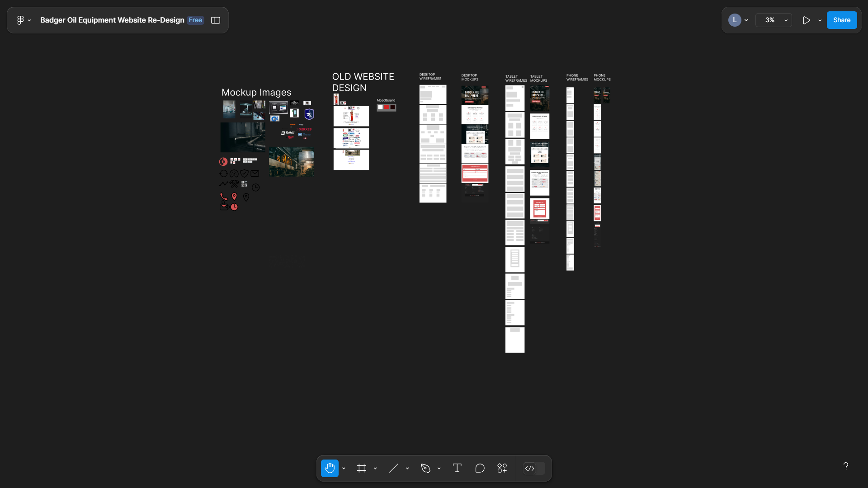The image size is (868, 488).
Task: Open the Actions resources tool
Action: click(502, 469)
